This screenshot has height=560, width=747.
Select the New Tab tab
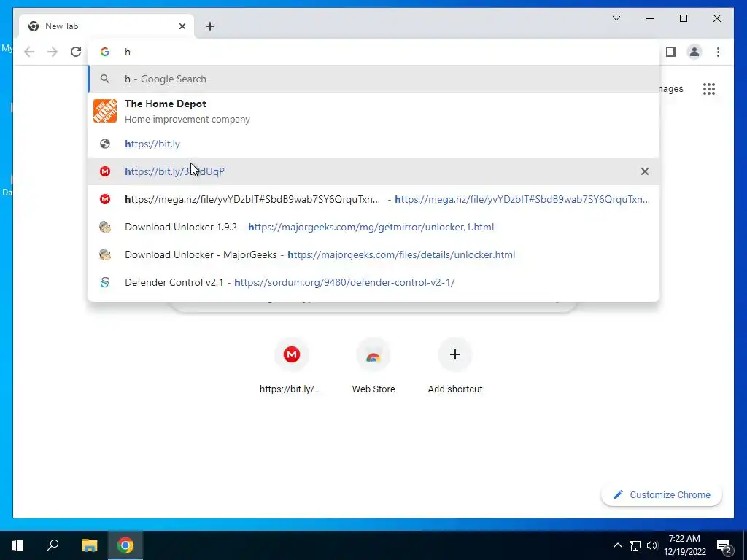click(x=107, y=26)
